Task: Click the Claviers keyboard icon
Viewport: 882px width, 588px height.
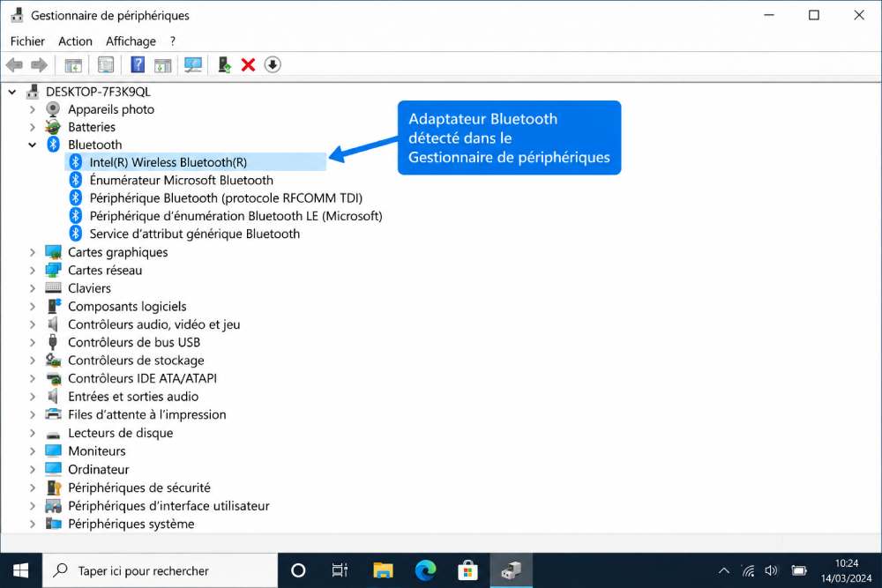Action: [x=53, y=287]
